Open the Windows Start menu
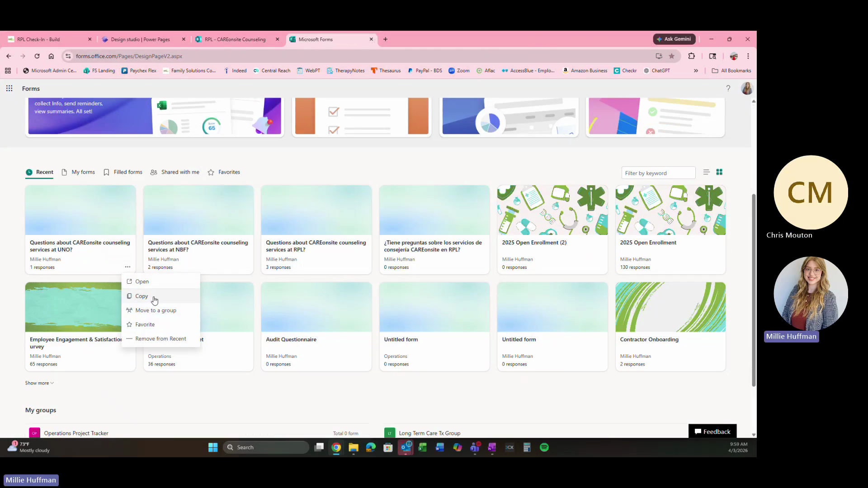The width and height of the screenshot is (868, 488). click(213, 447)
